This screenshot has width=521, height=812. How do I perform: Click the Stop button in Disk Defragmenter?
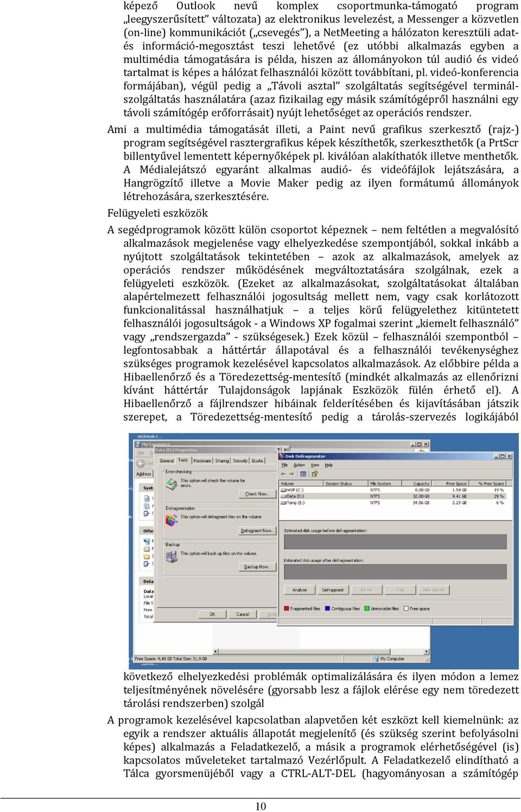400,590
